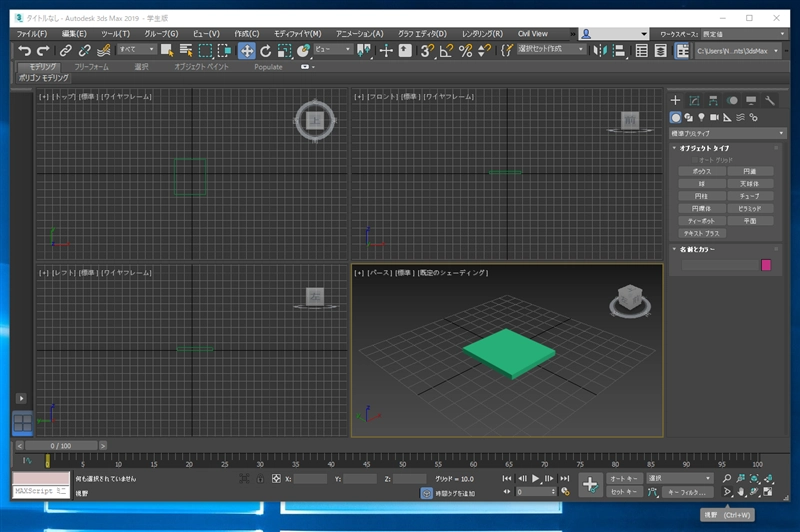Click the Undo arrow in the toolbar
Image resolution: width=800 pixels, height=532 pixels.
24,50
